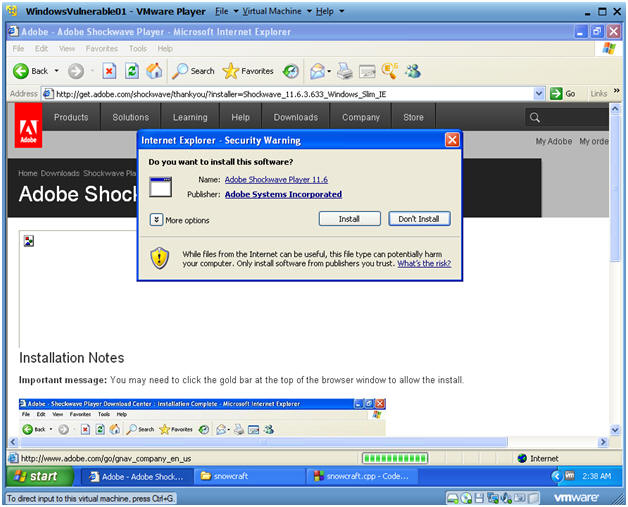
Task: Click the Don't Install button
Action: click(x=419, y=219)
